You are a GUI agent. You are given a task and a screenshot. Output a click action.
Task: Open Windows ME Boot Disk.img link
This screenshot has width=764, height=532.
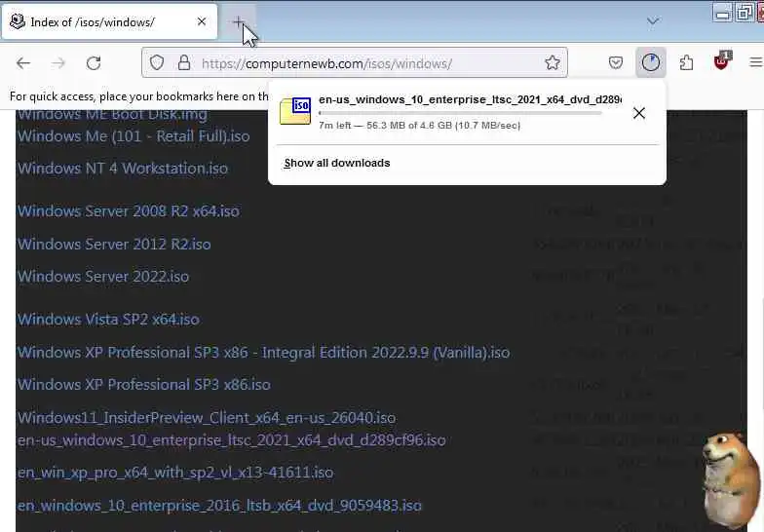(112, 115)
